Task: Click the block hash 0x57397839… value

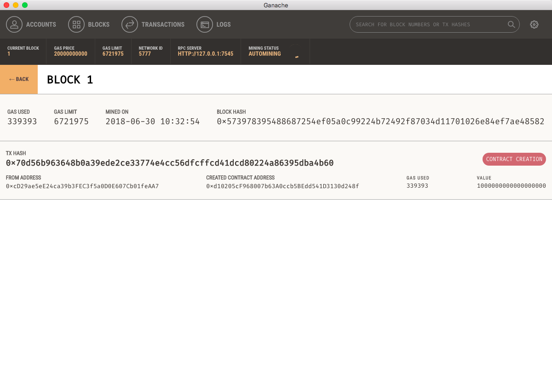Action: 380,121
